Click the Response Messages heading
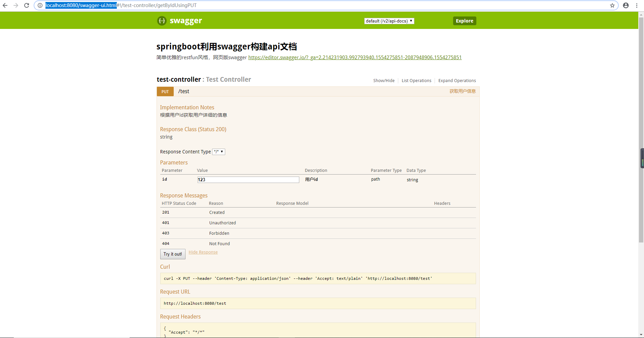644x338 pixels. [x=184, y=195]
